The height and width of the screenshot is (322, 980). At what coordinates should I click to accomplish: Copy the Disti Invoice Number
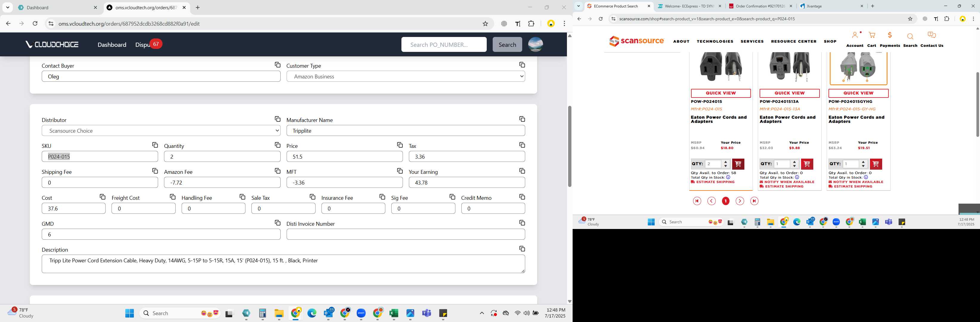[522, 222]
